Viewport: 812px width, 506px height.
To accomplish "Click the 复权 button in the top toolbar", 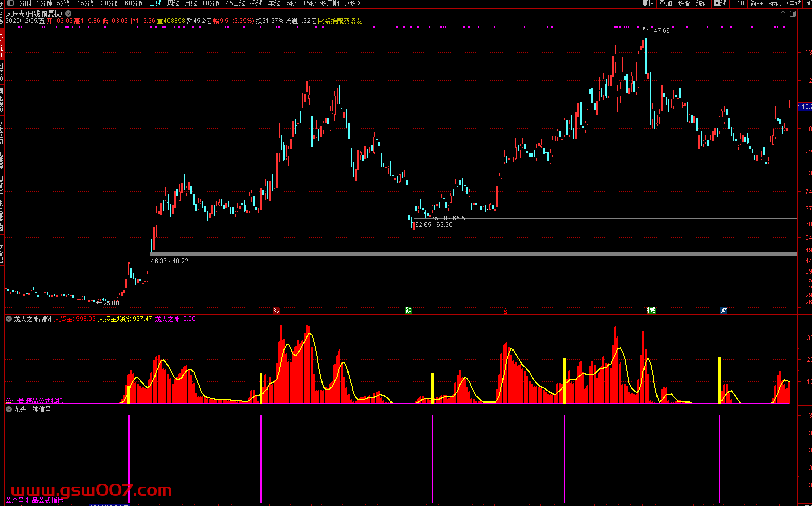I will (648, 4).
